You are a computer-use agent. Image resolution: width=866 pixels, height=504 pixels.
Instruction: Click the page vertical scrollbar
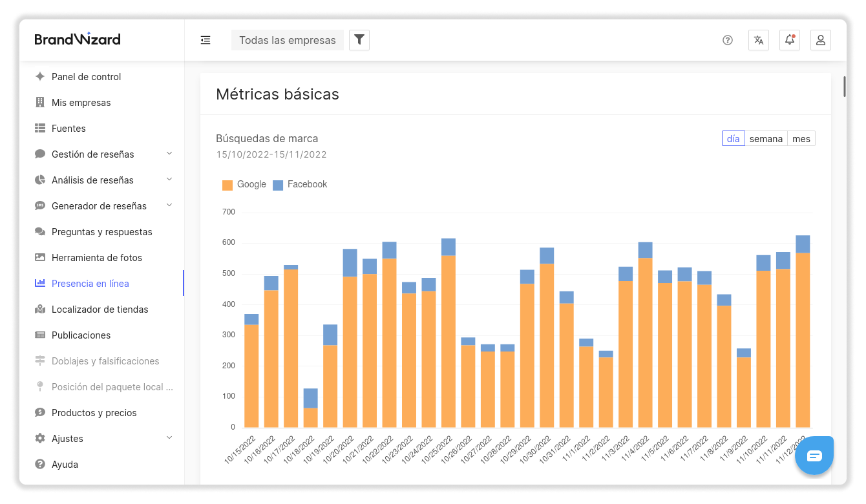click(x=844, y=87)
